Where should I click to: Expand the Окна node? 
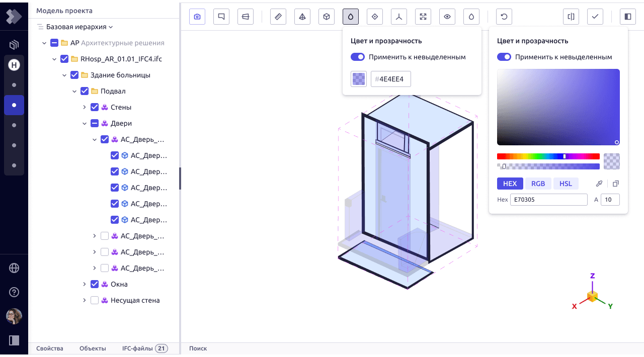click(x=85, y=284)
